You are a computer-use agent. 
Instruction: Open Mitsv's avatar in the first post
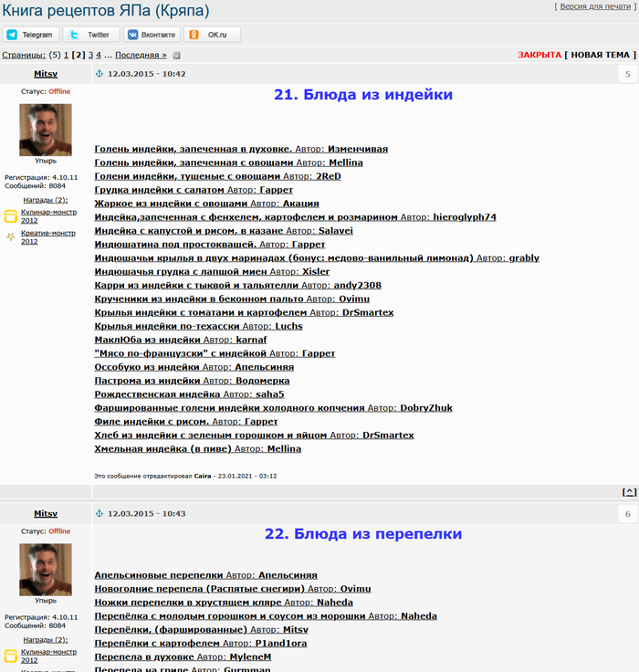[x=46, y=129]
